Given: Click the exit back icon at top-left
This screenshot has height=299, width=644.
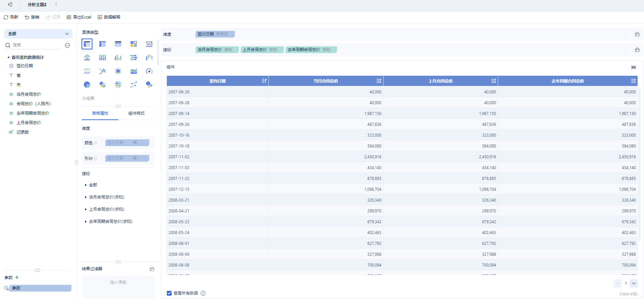Looking at the screenshot, I should coord(10,4).
